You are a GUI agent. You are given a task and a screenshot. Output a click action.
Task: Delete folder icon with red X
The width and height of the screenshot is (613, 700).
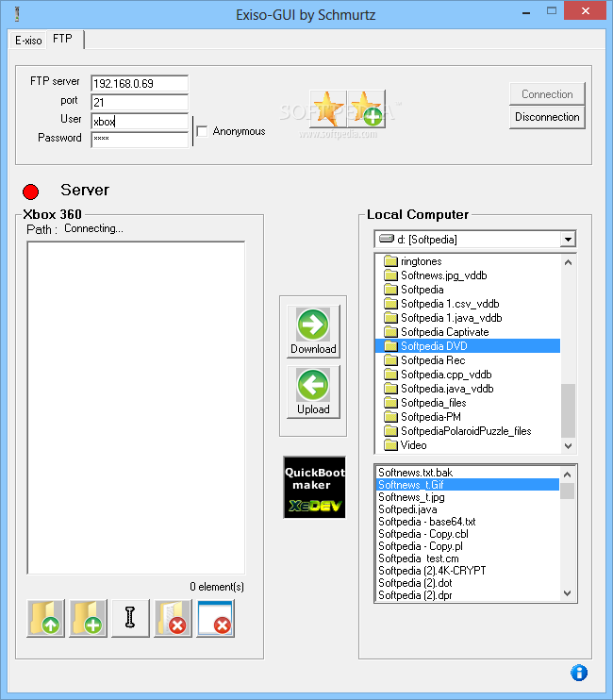174,618
